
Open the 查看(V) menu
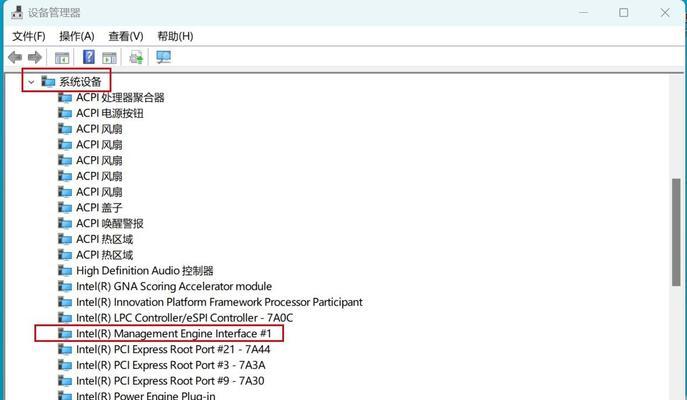pos(126,36)
